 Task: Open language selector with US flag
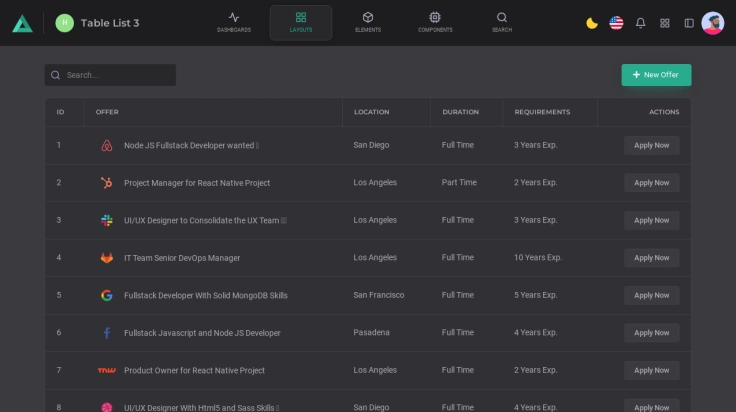616,23
